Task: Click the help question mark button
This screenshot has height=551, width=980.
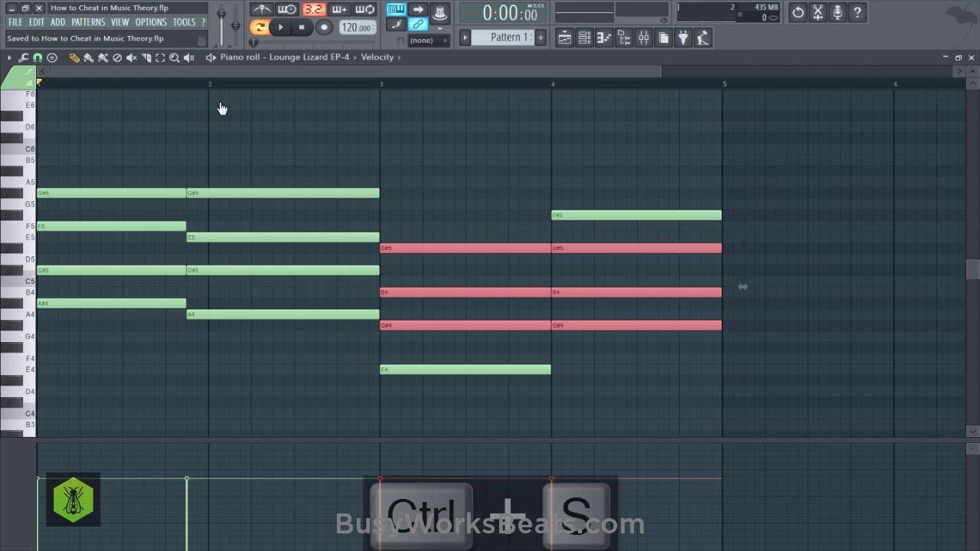Action: coord(857,12)
